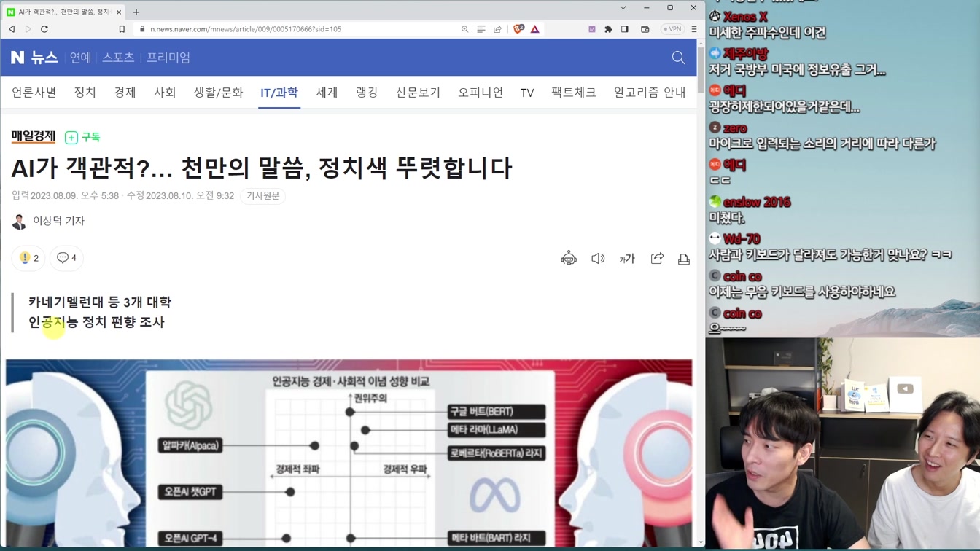Screen dimensions: 980x551
Task: Click zero username in chat
Action: point(735,128)
